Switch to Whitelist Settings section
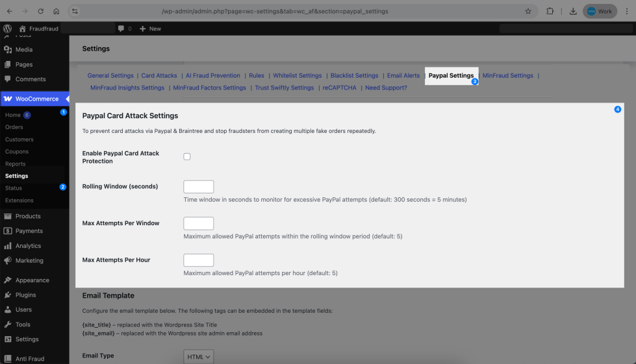This screenshot has width=636, height=364. 298,76
